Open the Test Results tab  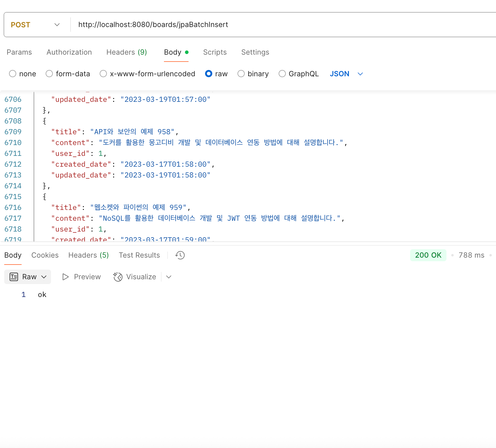pos(139,255)
